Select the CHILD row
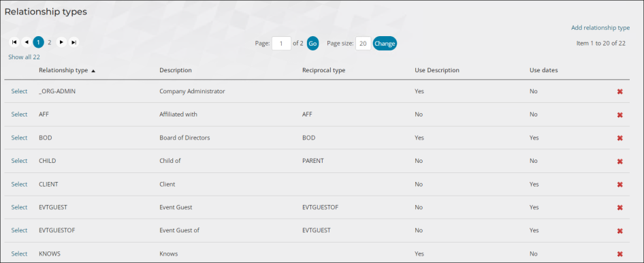644x263 pixels. click(19, 161)
